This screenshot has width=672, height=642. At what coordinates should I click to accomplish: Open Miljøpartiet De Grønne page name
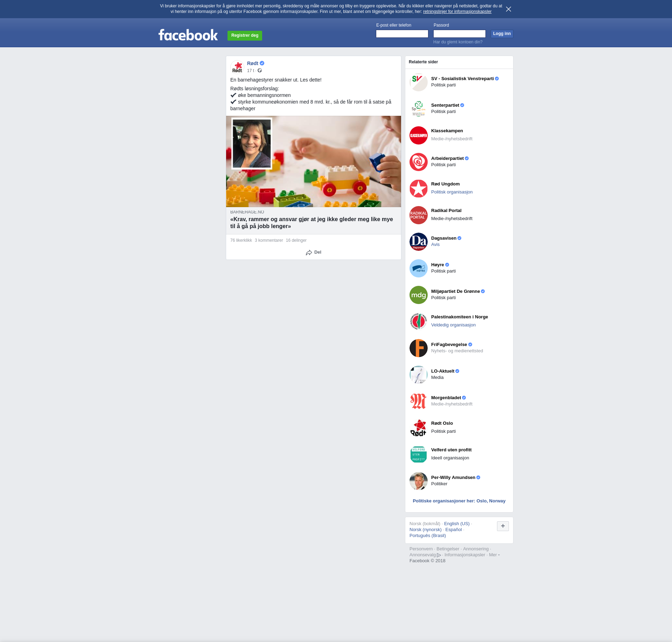pos(455,291)
